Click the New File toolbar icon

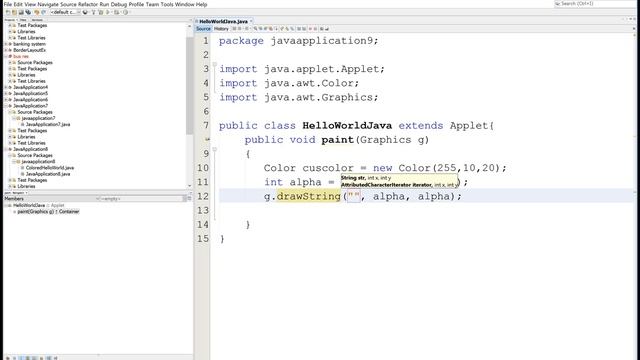[x=8, y=12]
